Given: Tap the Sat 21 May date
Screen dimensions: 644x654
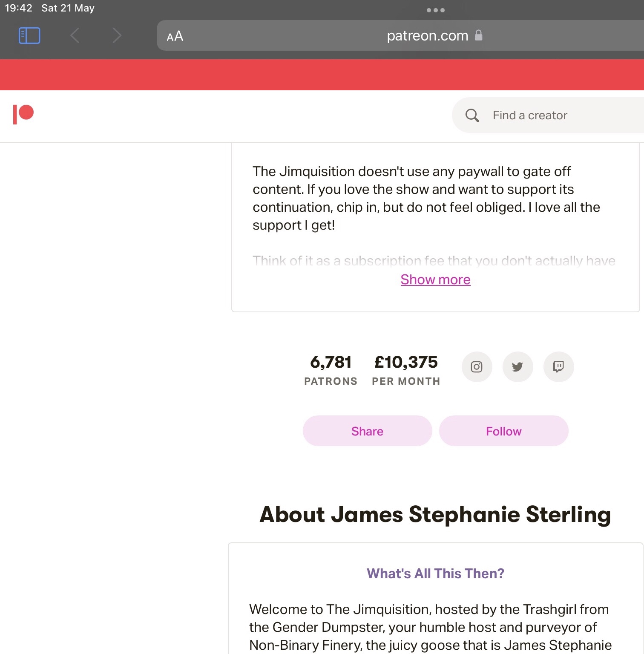Looking at the screenshot, I should (x=68, y=8).
